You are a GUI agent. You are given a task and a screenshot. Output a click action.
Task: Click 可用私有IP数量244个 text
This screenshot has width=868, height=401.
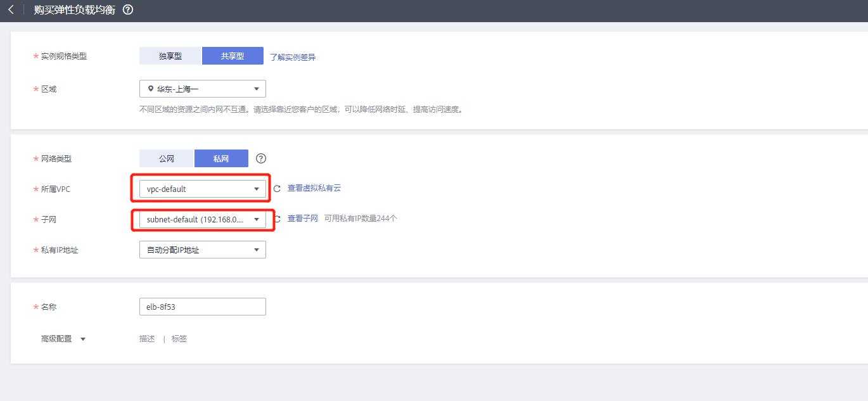pos(361,219)
